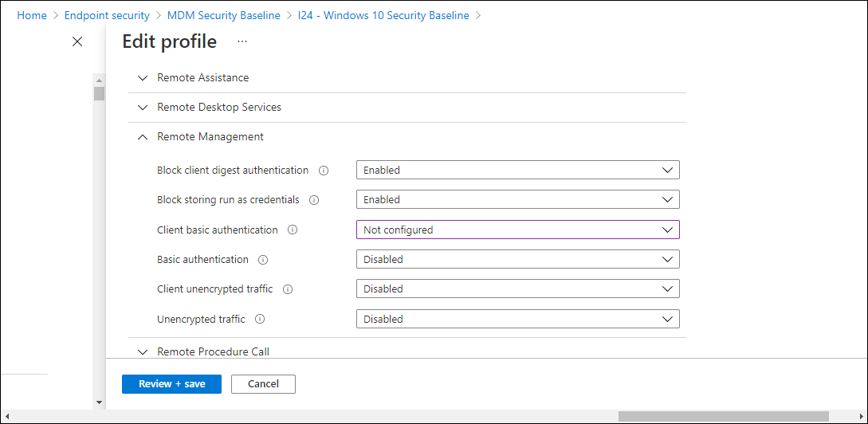Open Client basic authentication dropdown

pos(517,230)
